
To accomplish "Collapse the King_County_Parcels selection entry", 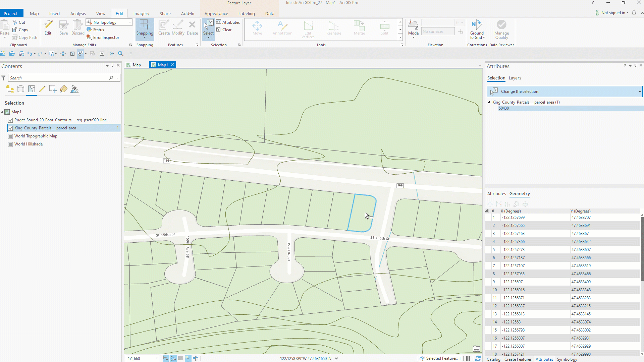I will pyautogui.click(x=488, y=102).
